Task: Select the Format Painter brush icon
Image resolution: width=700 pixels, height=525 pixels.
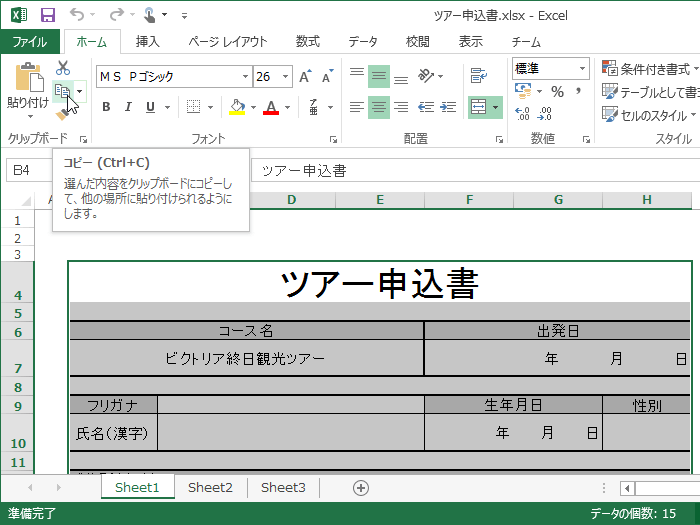Action: click(62, 114)
